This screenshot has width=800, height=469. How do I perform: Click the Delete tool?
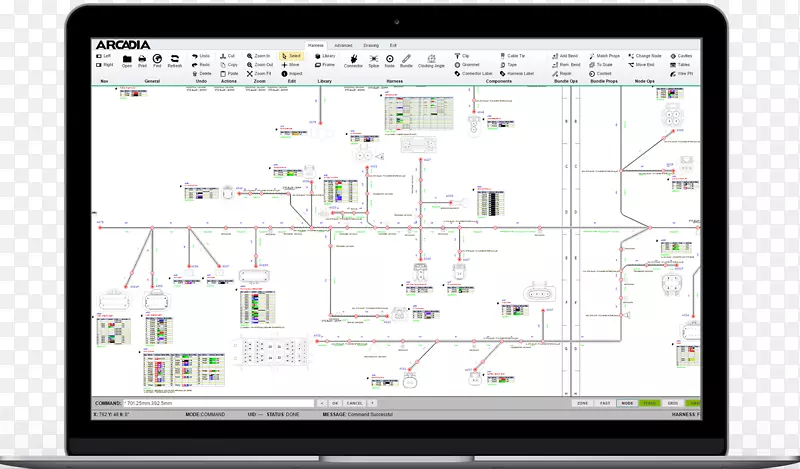(202, 73)
